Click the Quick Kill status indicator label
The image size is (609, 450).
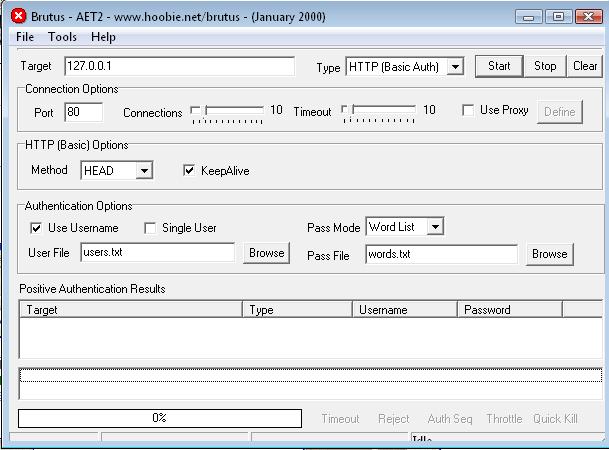click(555, 419)
